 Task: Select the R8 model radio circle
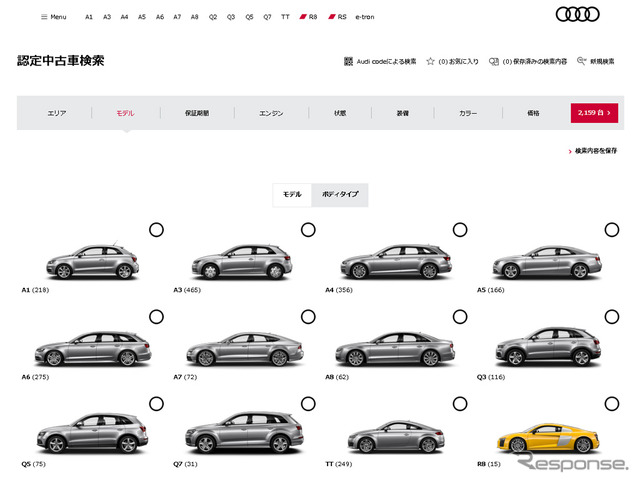612,404
